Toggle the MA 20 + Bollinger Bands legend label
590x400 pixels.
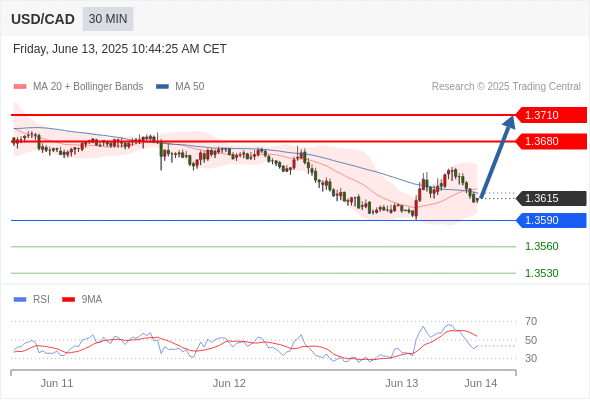[x=88, y=87]
